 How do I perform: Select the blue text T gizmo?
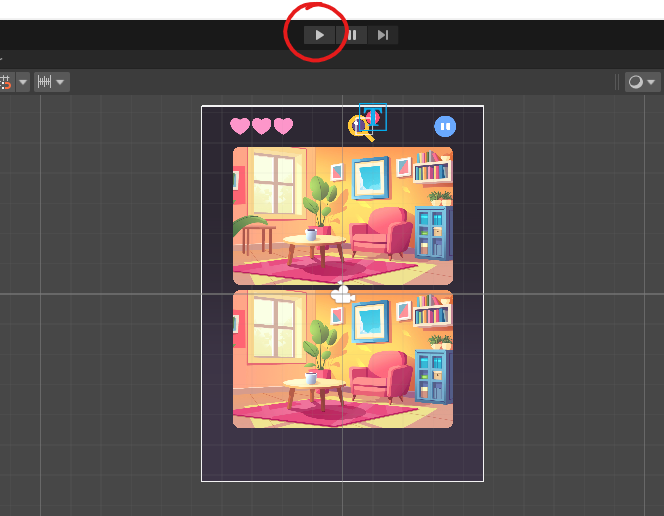(x=374, y=117)
